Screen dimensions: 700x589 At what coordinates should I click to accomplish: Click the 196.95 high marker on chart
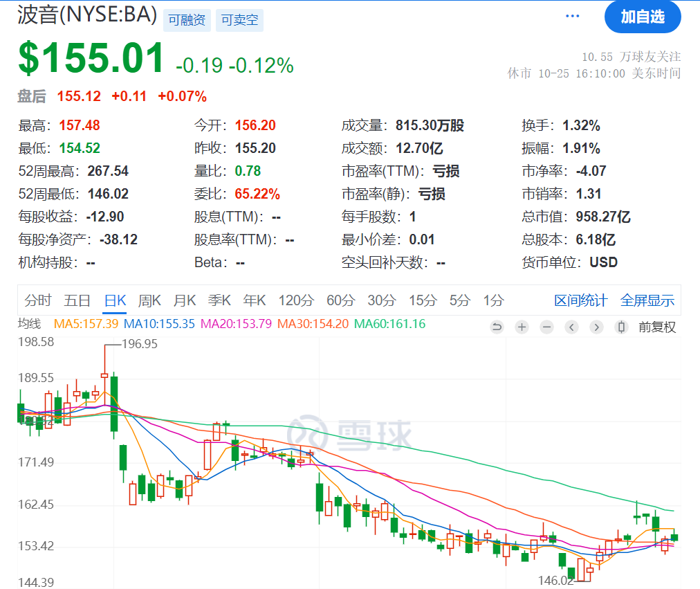139,344
